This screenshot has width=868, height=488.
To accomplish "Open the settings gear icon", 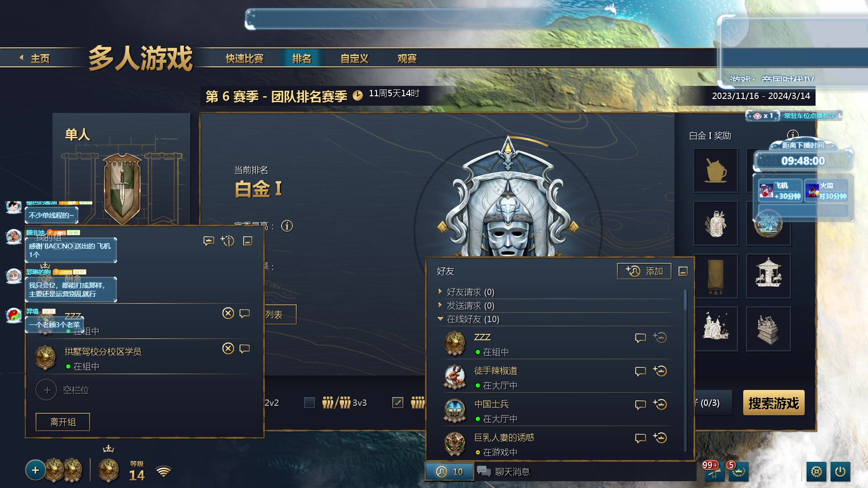I will point(816,472).
